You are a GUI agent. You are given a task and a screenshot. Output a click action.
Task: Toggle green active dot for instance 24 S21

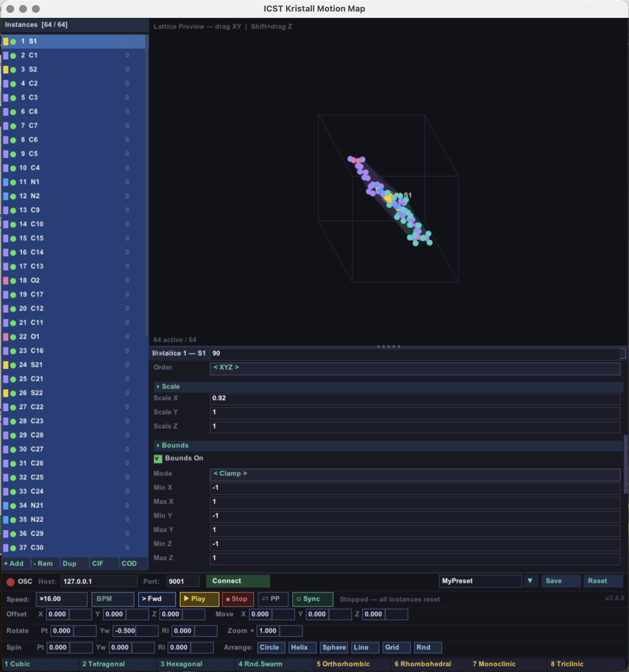pos(13,365)
